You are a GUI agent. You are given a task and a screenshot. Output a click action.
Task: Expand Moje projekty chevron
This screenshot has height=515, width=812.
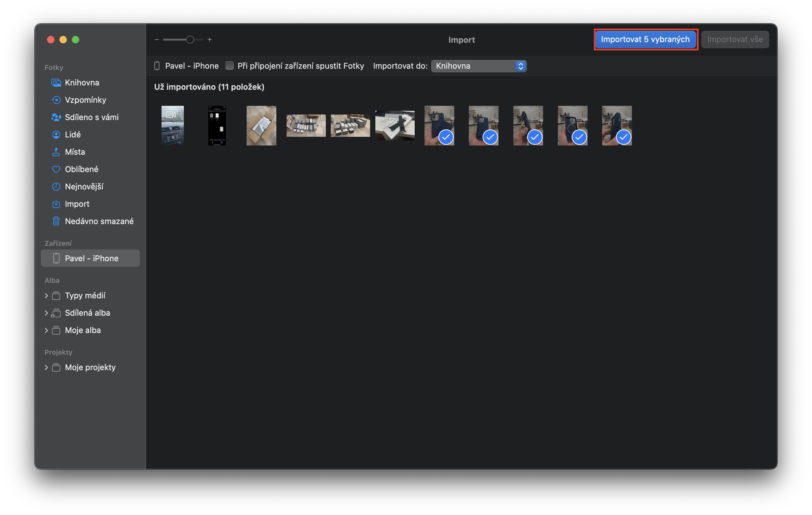point(46,368)
